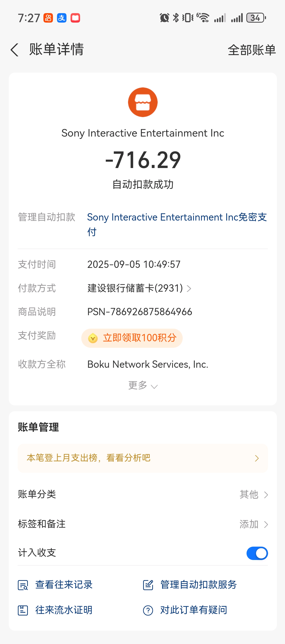
Task: Tap the gold coin reward icon
Action: click(x=93, y=338)
